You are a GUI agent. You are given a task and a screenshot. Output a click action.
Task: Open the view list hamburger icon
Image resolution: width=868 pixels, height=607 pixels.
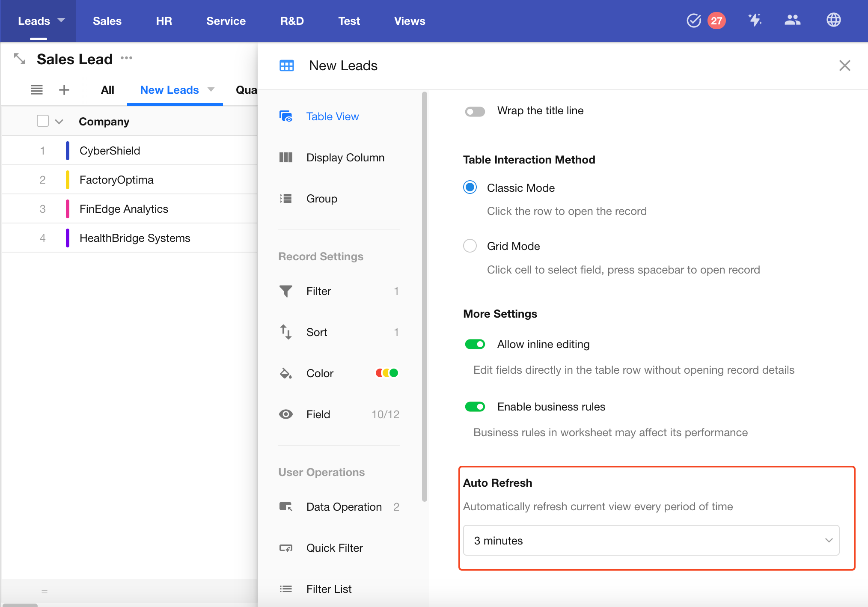(x=37, y=90)
